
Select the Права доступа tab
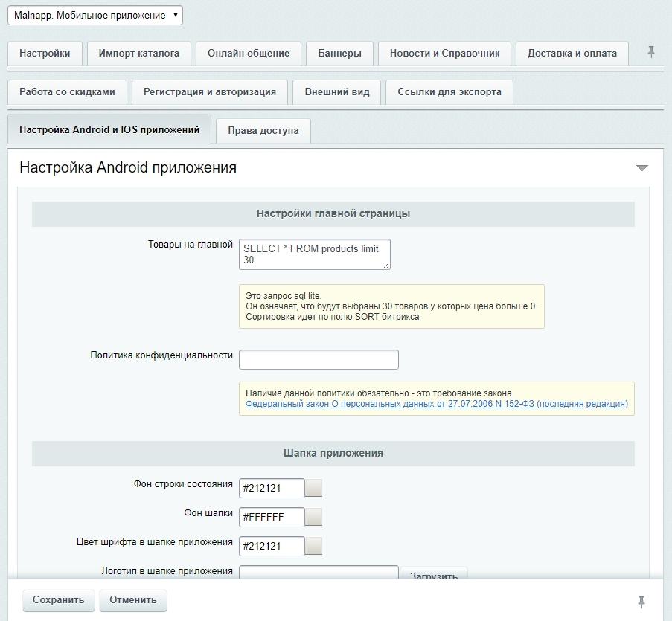click(263, 131)
